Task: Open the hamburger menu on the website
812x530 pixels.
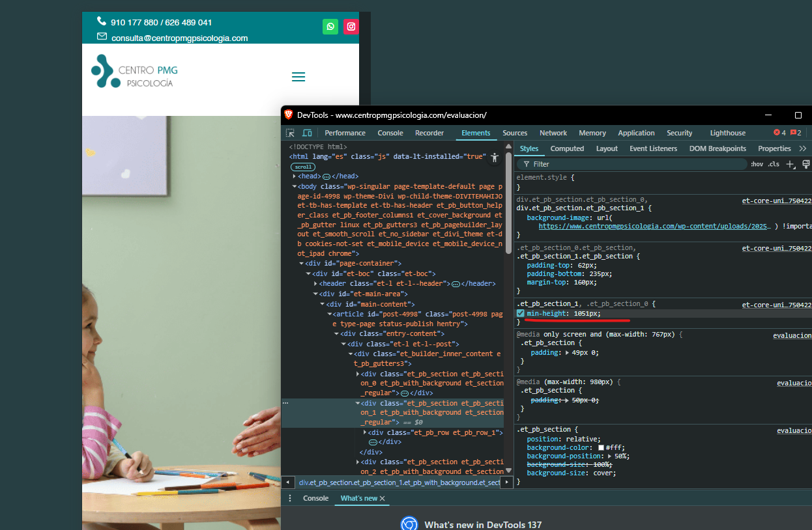Action: [x=298, y=77]
